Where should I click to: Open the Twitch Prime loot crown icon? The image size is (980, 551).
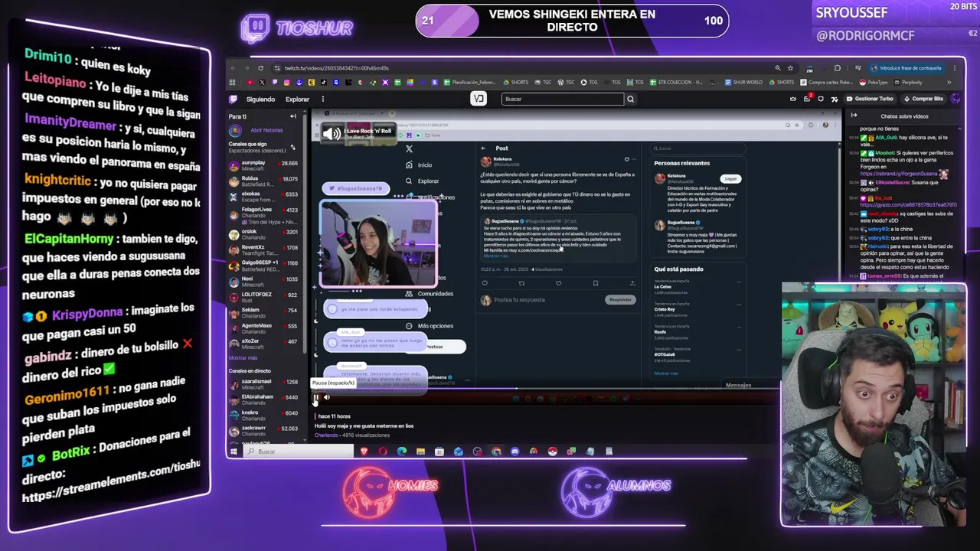coord(793,99)
